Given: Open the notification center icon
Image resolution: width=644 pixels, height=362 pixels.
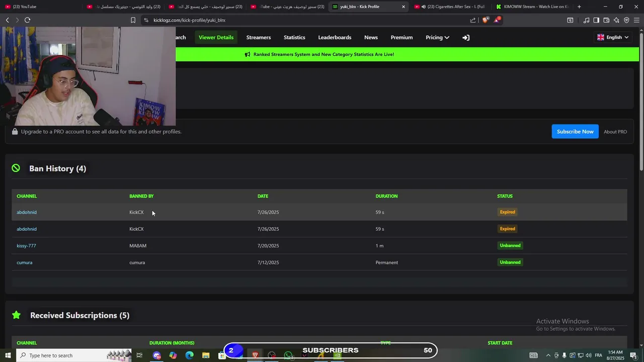Looking at the screenshot, I should tap(633, 355).
